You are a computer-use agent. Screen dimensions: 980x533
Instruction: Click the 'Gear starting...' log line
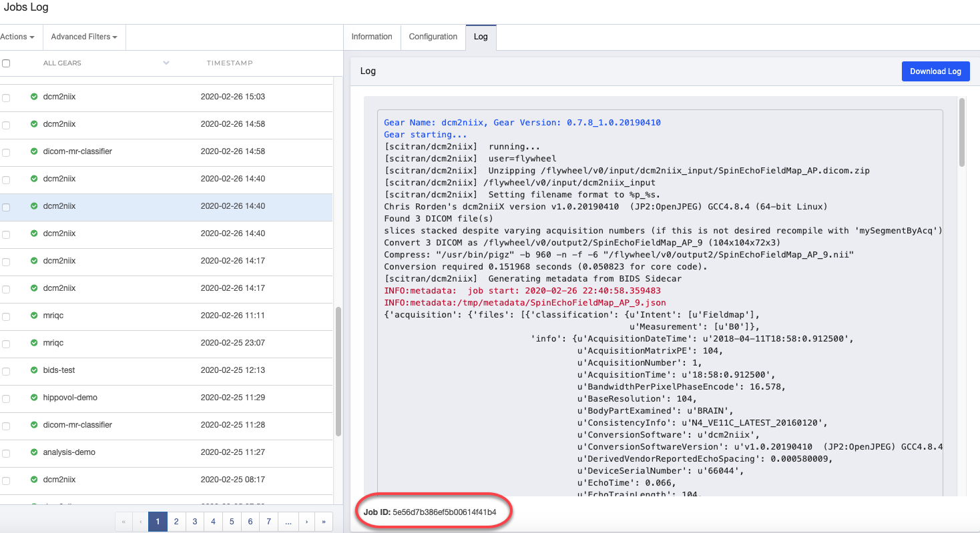tap(425, 135)
